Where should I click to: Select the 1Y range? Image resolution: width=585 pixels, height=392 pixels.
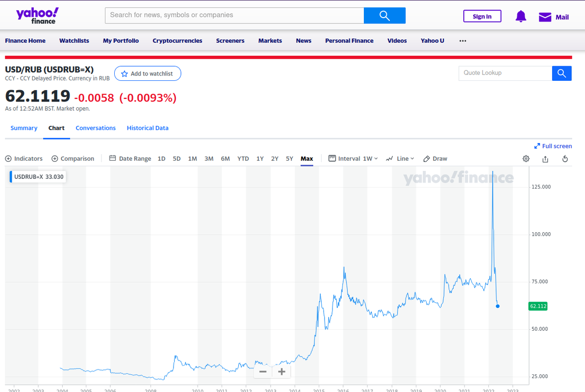point(260,159)
